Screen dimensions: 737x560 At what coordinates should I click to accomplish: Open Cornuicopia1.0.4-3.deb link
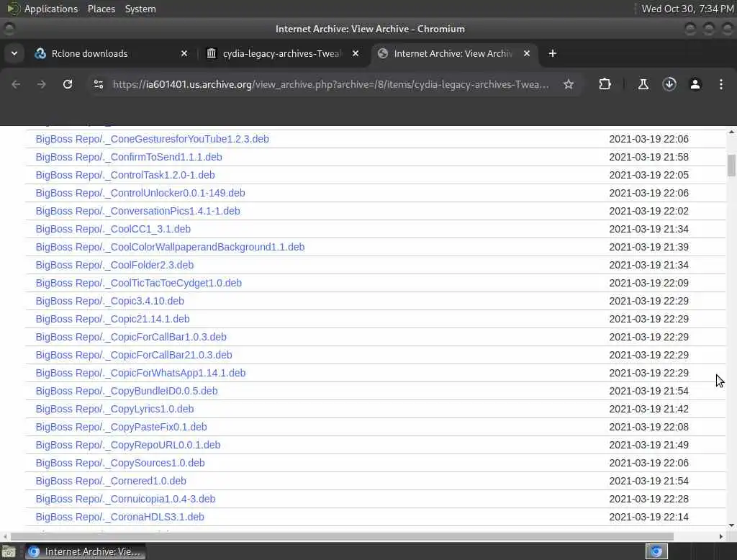(125, 499)
